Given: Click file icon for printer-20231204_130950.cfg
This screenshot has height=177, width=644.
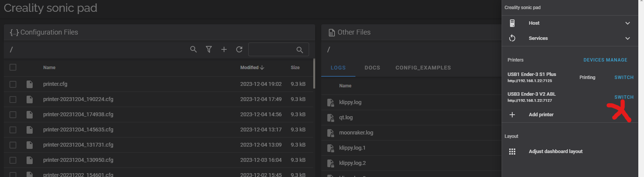Looking at the screenshot, I should 30,160.
